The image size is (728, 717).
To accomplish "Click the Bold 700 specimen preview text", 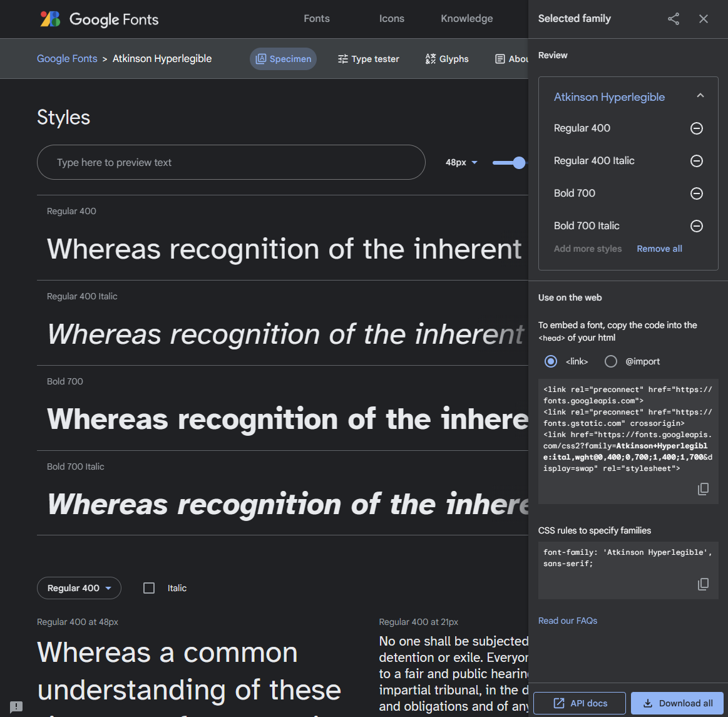I will [288, 419].
